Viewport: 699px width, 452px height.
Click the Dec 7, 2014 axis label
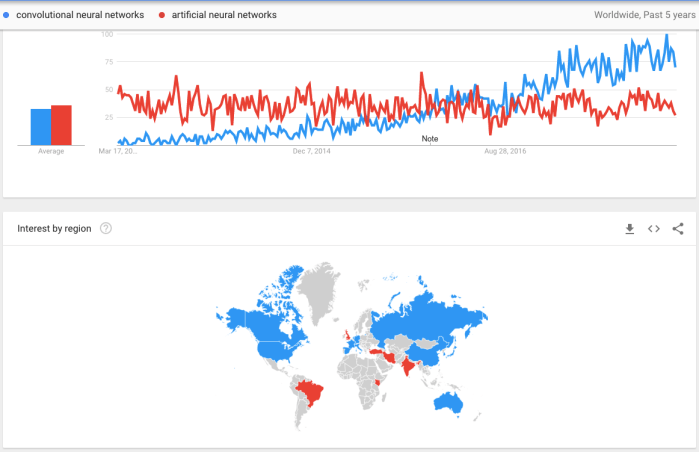click(x=311, y=152)
